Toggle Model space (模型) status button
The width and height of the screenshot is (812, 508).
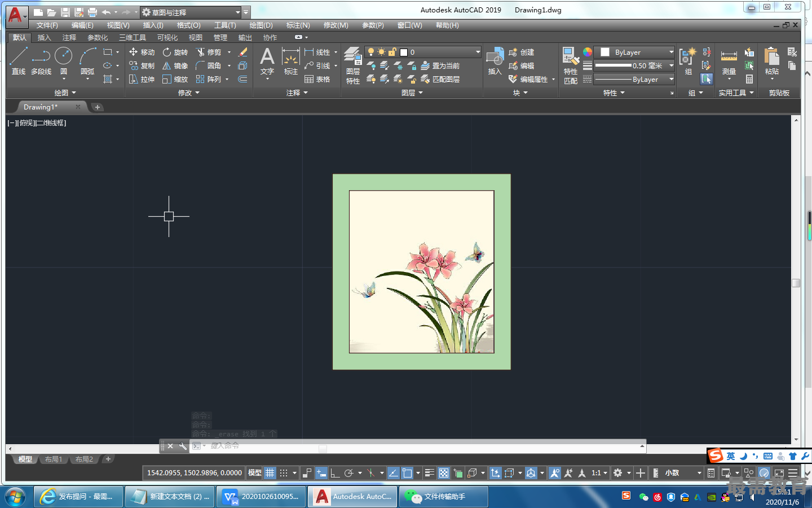pyautogui.click(x=255, y=473)
